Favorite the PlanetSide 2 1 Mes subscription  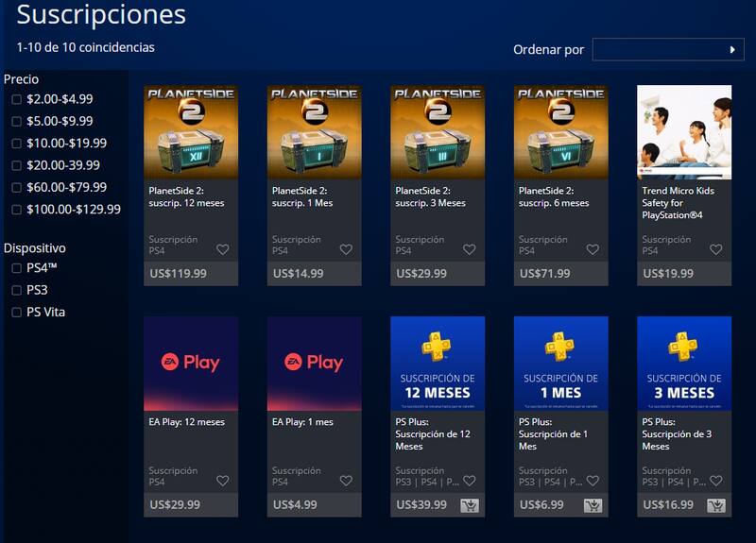[x=346, y=249]
